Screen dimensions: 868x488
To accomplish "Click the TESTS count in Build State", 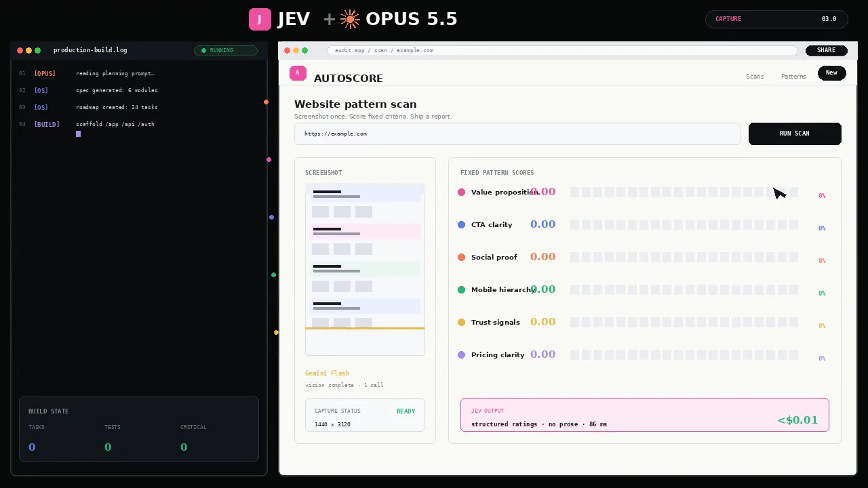I will 108,447.
